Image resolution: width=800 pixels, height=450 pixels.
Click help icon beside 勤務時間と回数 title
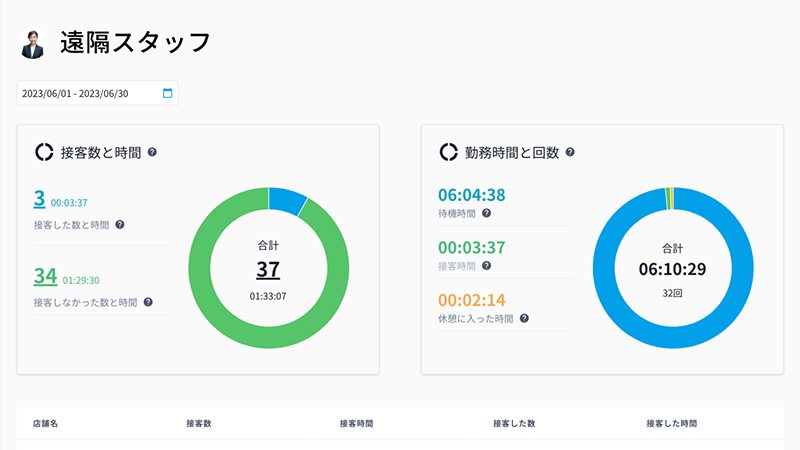click(569, 153)
